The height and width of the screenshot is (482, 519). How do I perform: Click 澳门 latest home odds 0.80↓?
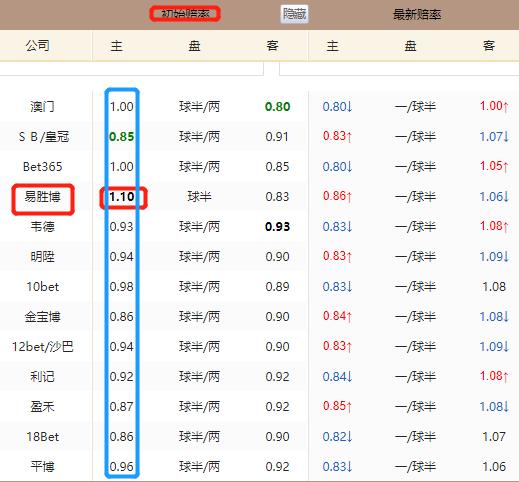[337, 107]
